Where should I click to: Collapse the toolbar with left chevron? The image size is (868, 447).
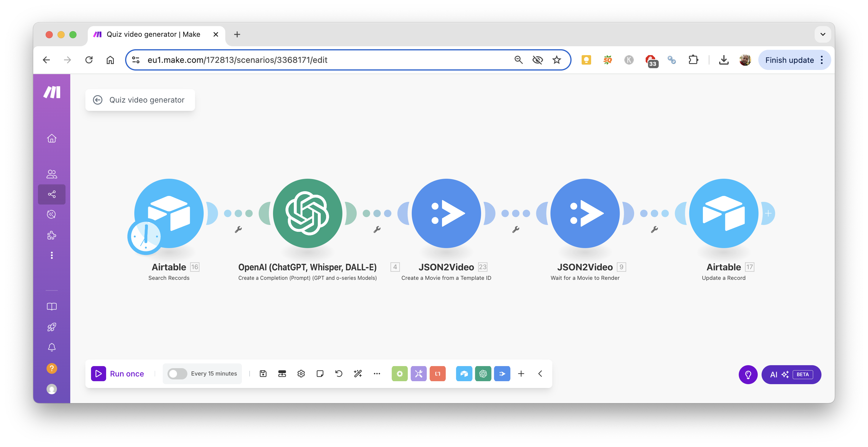coord(540,373)
